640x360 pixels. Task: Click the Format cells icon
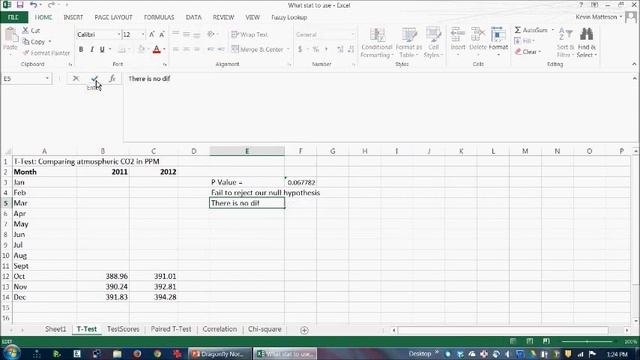point(498,34)
